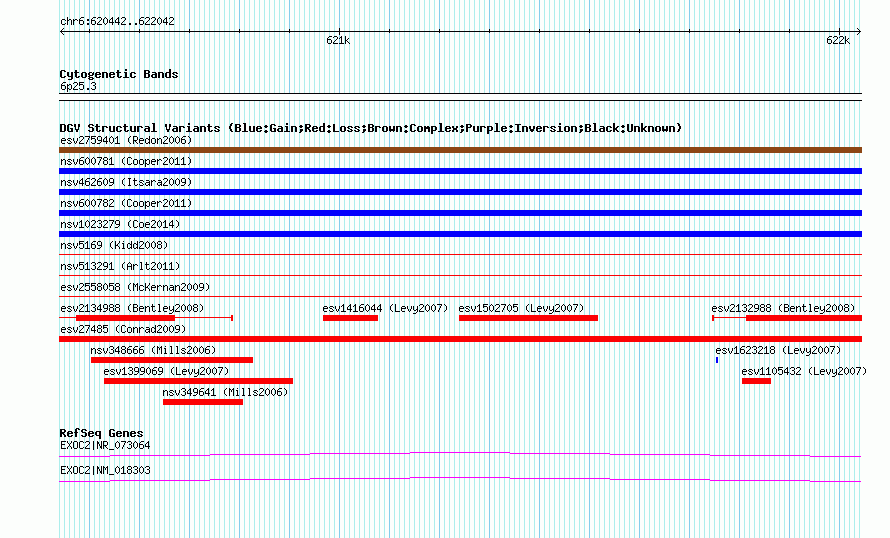The image size is (890, 538).
Task: Click the thick red esv2132988 bar segment
Action: coord(804,318)
